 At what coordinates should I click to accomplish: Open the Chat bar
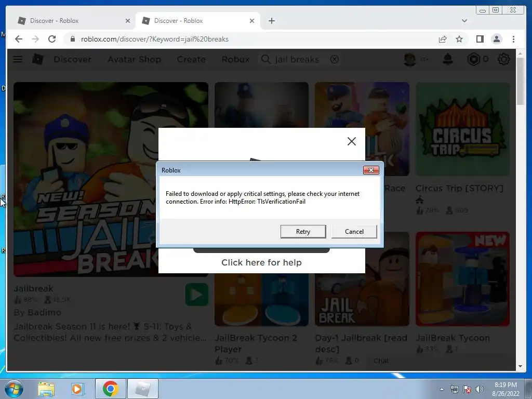[381, 361]
